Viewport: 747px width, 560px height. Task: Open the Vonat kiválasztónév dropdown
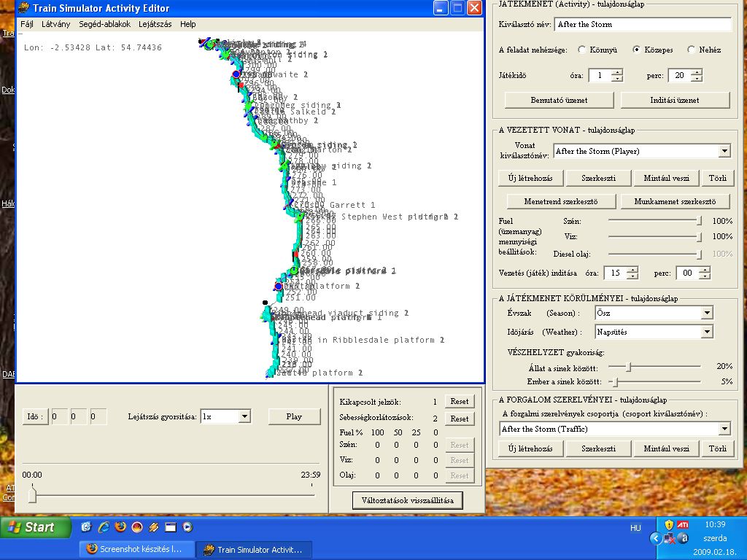[x=724, y=151]
